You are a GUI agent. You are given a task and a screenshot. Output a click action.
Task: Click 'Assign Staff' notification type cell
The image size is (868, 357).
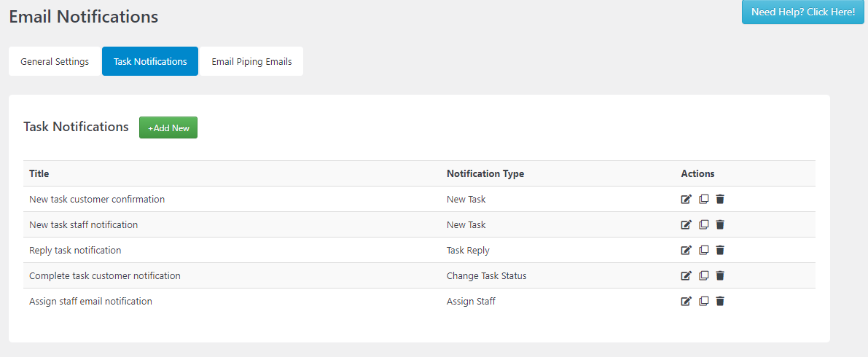[471, 301]
